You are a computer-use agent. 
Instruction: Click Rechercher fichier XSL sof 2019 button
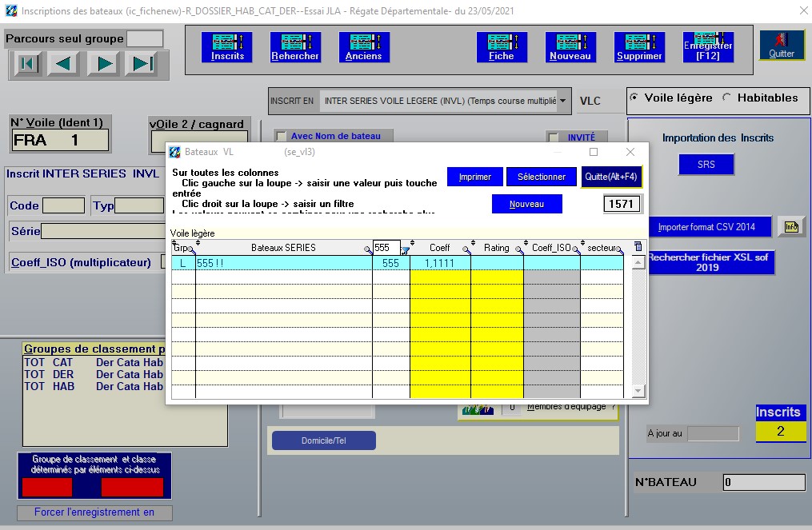(x=711, y=262)
